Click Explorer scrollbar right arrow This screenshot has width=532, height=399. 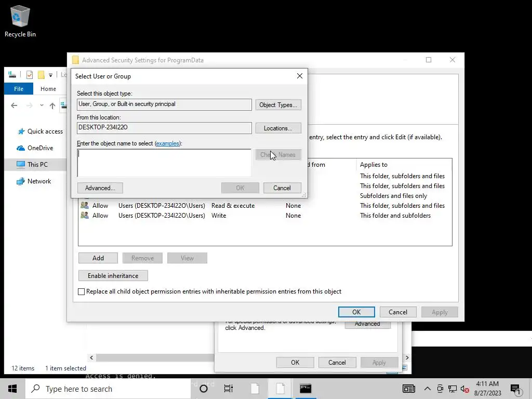(x=407, y=357)
